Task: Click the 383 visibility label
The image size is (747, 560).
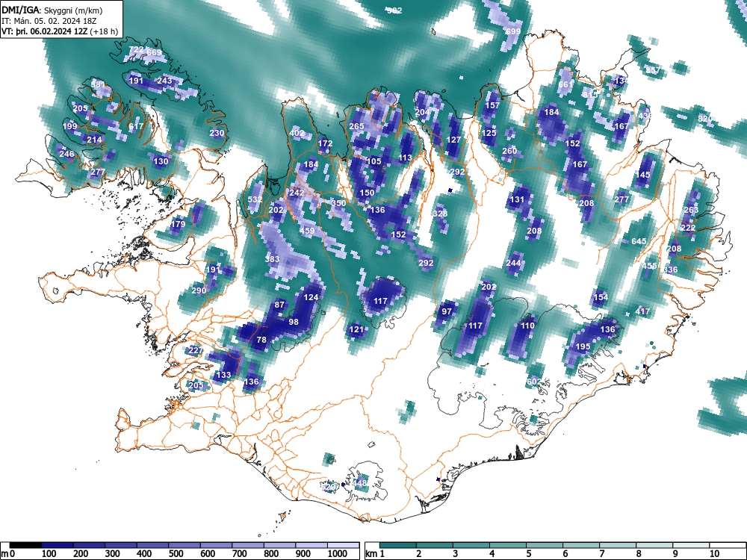Action: click(272, 259)
